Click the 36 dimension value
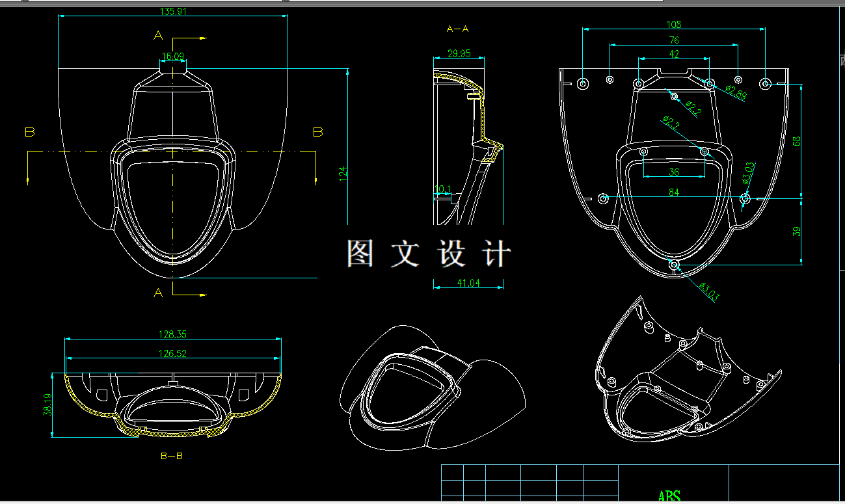 pyautogui.click(x=674, y=172)
